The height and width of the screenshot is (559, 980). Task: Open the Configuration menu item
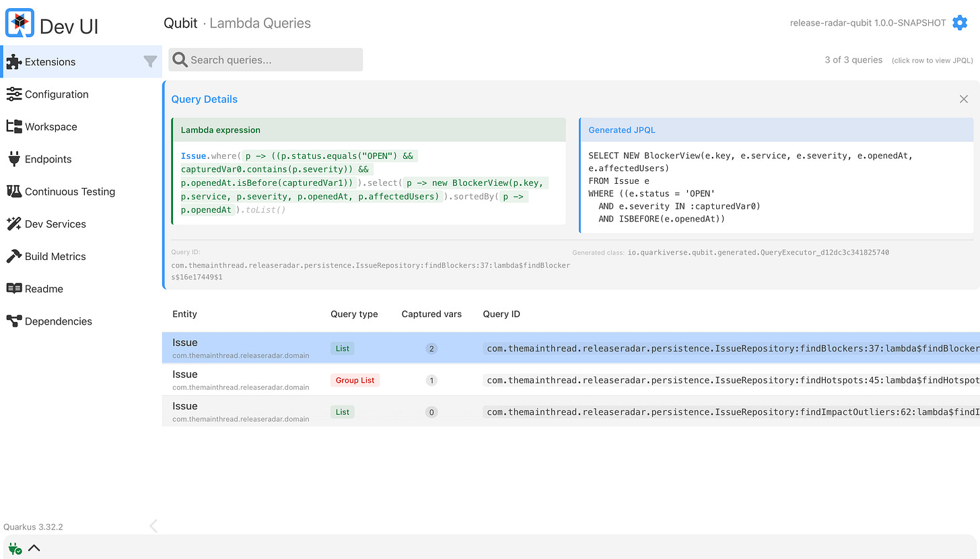(x=81, y=94)
